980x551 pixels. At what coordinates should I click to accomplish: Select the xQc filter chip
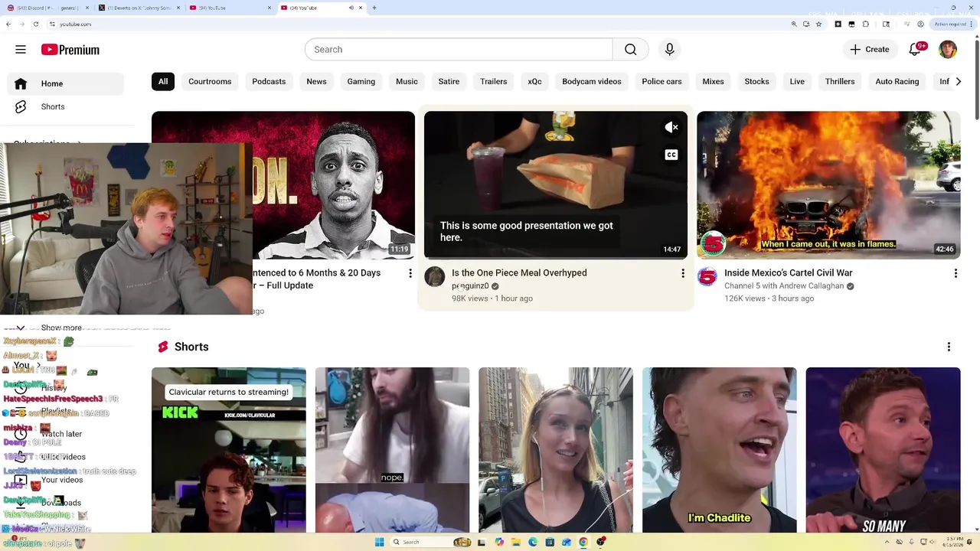pos(534,82)
